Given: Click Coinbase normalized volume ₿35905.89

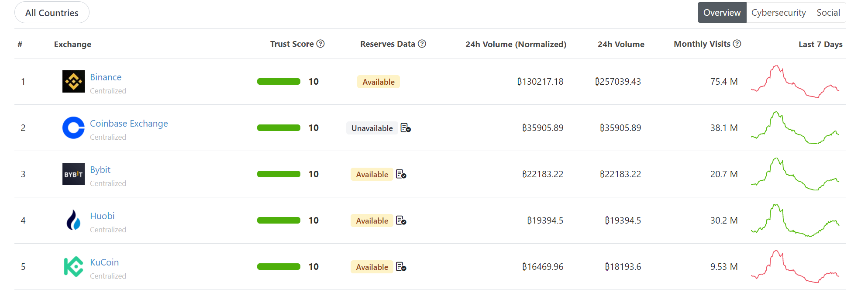Looking at the screenshot, I should [543, 128].
